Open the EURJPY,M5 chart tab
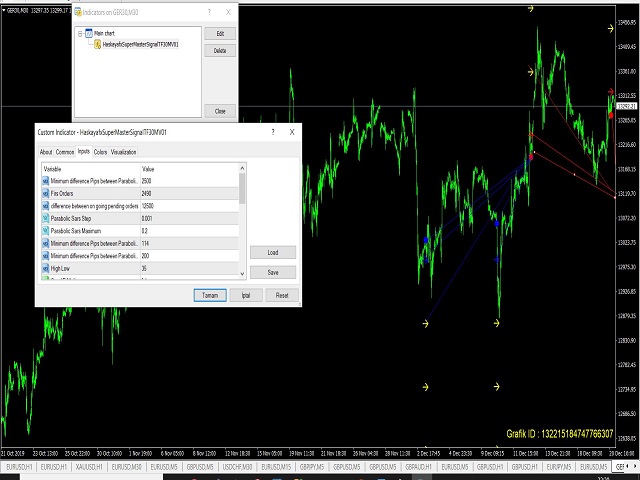640x480 pixels. tap(559, 467)
